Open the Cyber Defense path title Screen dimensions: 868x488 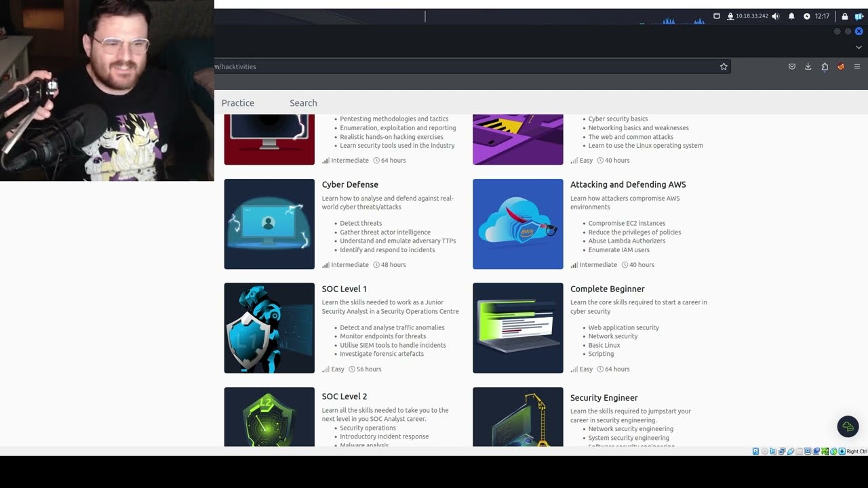click(x=350, y=184)
